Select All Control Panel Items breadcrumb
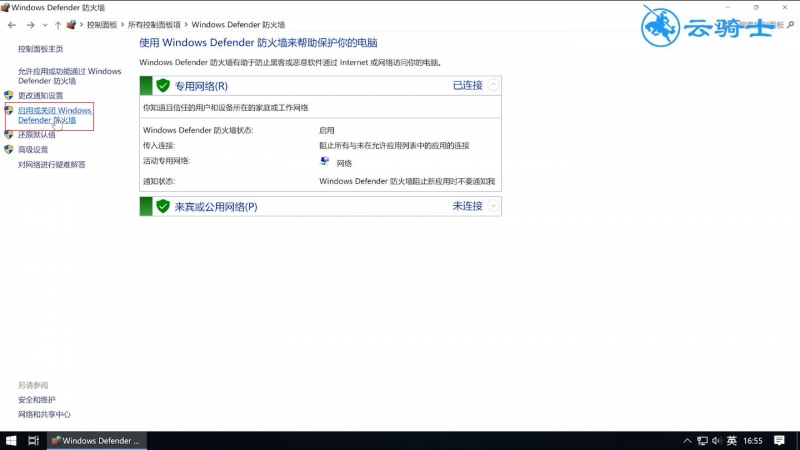 [x=154, y=24]
